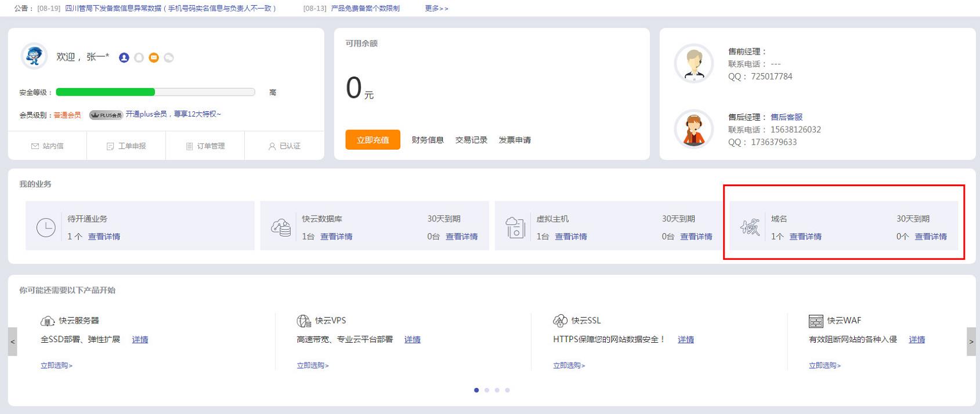The width and height of the screenshot is (980, 414).
Task: Select the second carousel page dot
Action: (487, 390)
